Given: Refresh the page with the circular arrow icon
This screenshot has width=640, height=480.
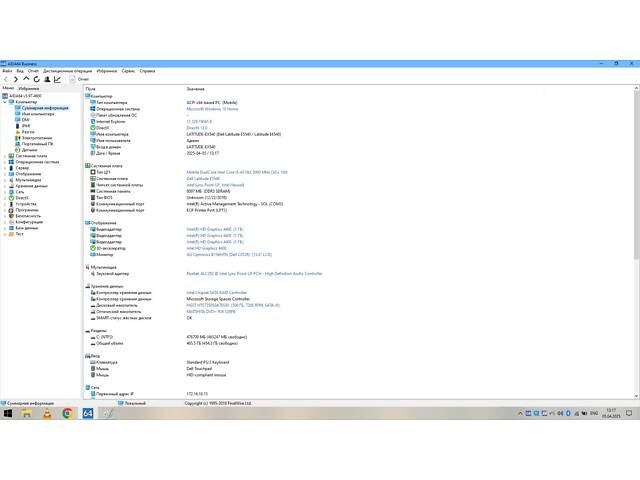Looking at the screenshot, I should (37, 79).
